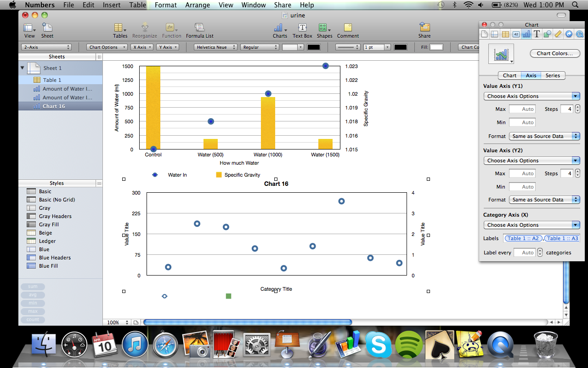Open the Text inspector tab
This screenshot has height=368, width=588.
[537, 34]
